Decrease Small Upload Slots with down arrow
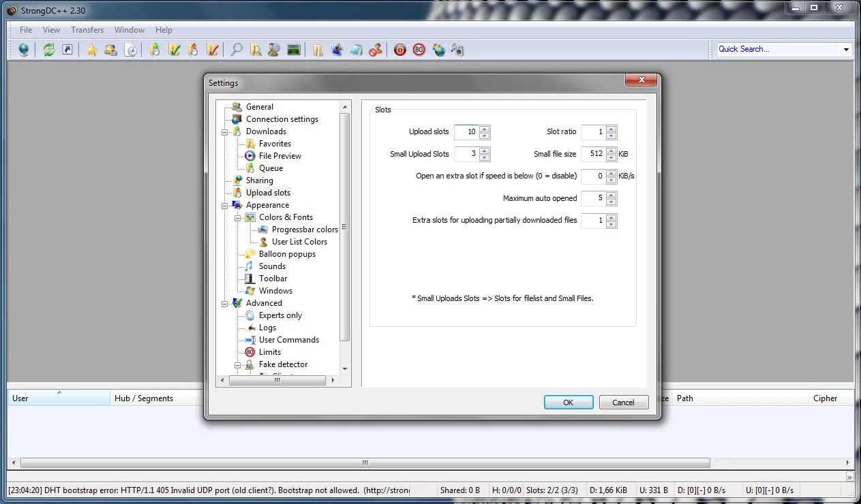 coord(484,157)
